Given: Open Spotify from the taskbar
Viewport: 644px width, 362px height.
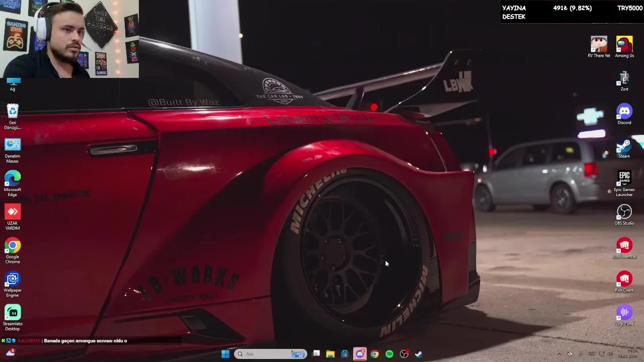Looking at the screenshot, I should [x=389, y=354].
